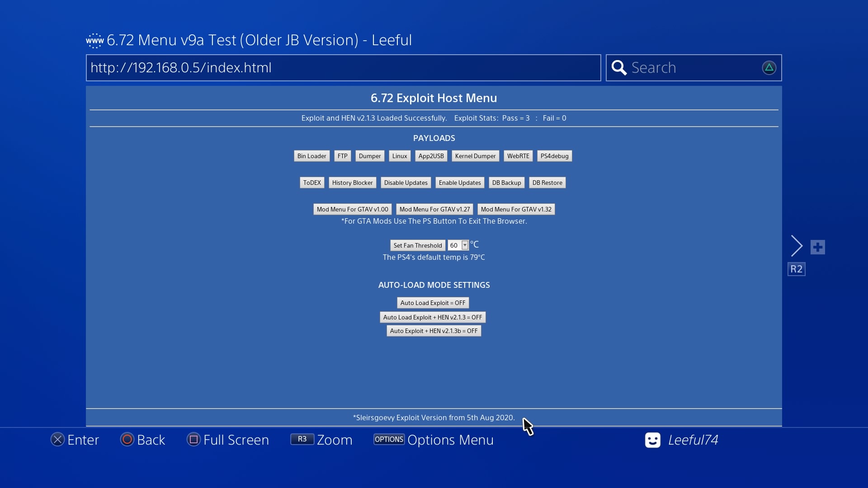This screenshot has height=488, width=868.
Task: Click the Back label
Action: 151,440
